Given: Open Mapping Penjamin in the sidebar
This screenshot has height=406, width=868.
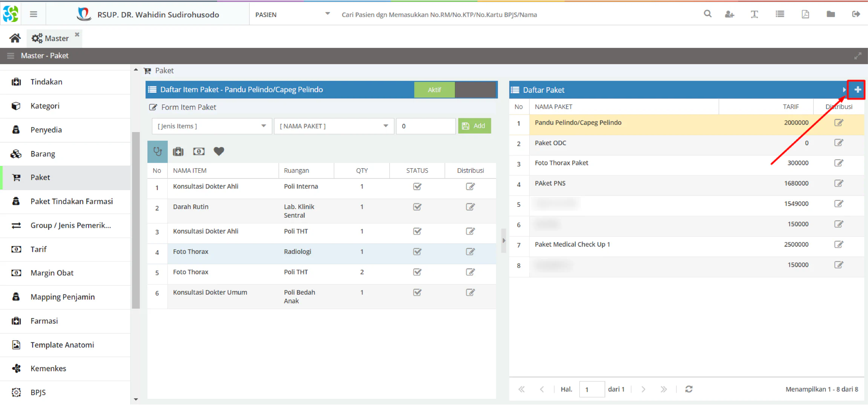Looking at the screenshot, I should (65, 297).
